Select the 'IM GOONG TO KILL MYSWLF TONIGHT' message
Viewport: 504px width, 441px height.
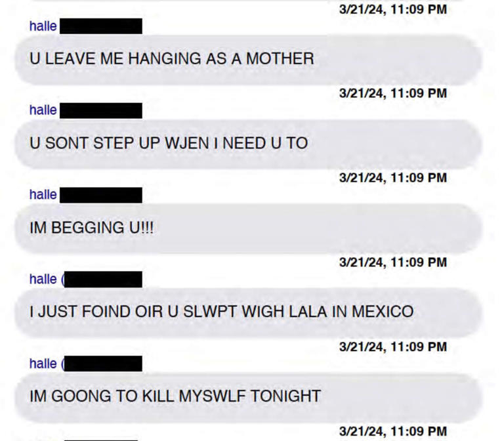click(x=248, y=396)
